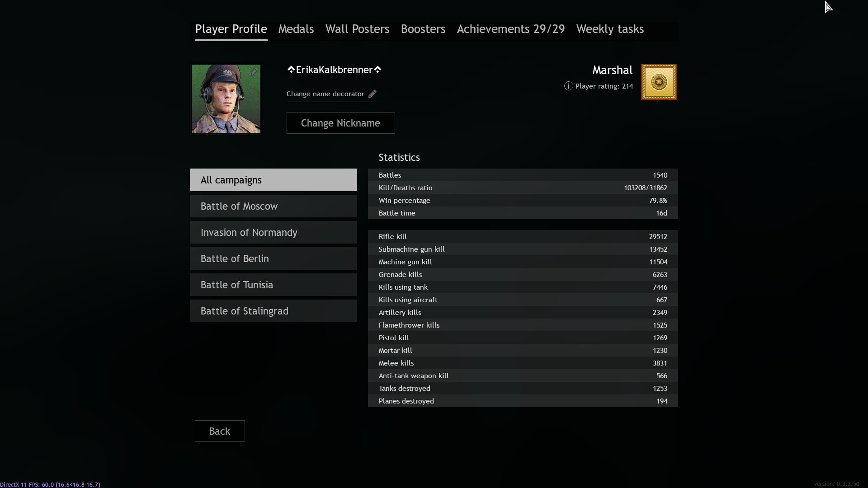View the Achievements 29/29 tab
The height and width of the screenshot is (488, 868).
pos(511,29)
